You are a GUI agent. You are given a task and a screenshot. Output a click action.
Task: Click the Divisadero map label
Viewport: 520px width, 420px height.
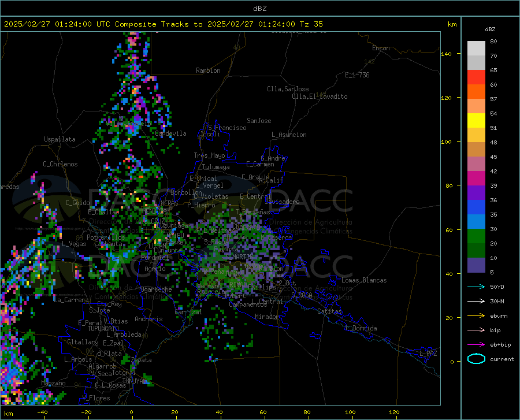[x=282, y=202]
